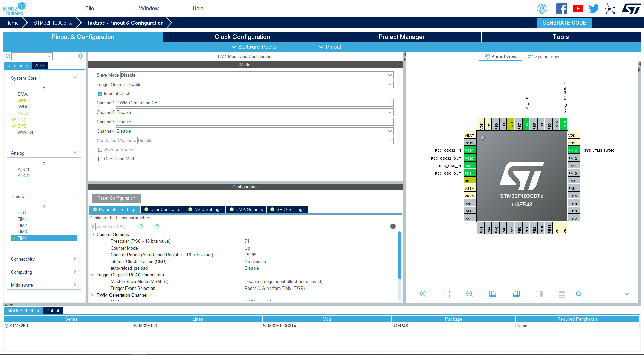Flip the chip view horizontally

[x=539, y=294]
